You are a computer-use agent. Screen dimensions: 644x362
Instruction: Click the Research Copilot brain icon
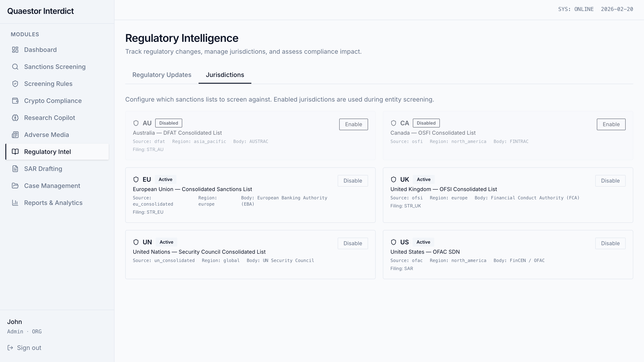coord(15,118)
